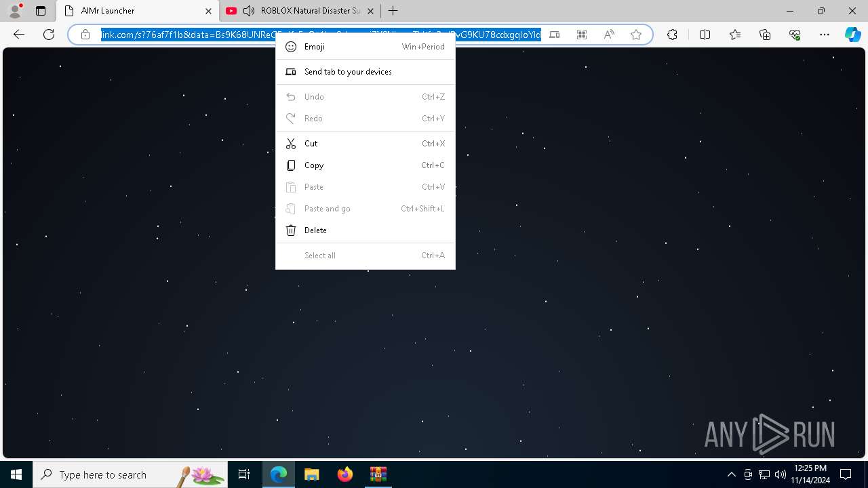This screenshot has height=488, width=868.
Task: Open Task View on the taskbar
Action: pos(244,474)
